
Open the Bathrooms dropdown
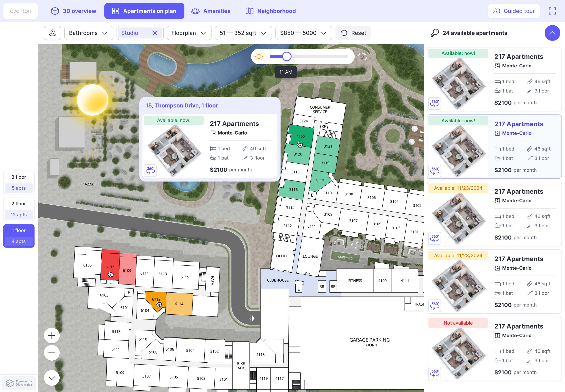pyautogui.click(x=88, y=33)
